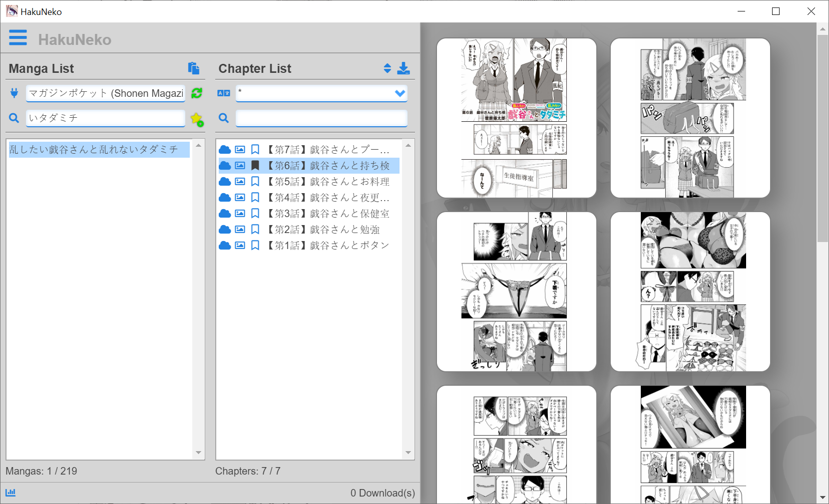
Task: Copy the manga list to clipboard
Action: click(x=194, y=68)
